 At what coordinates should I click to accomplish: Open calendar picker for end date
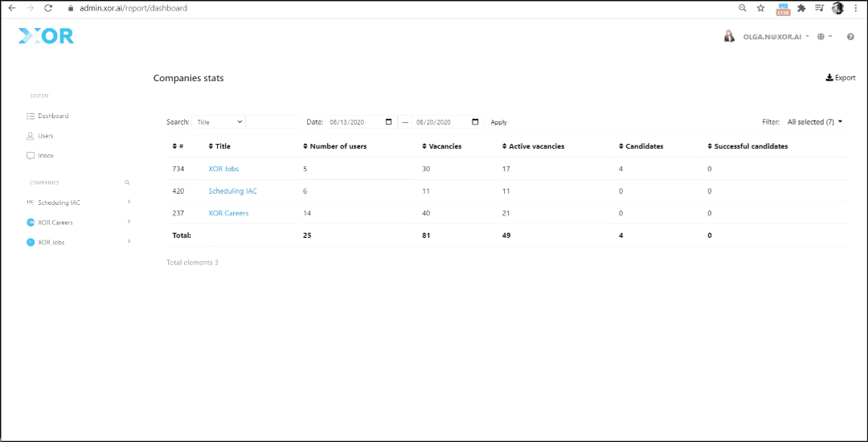[475, 122]
